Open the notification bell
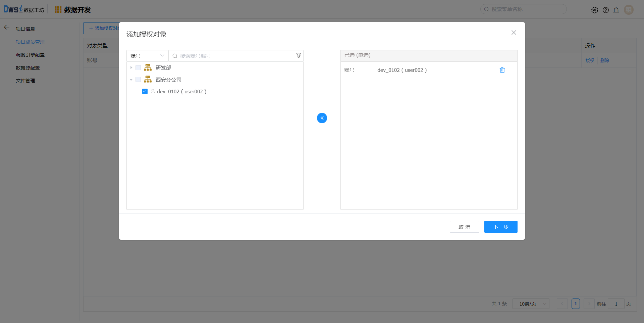 point(616,10)
